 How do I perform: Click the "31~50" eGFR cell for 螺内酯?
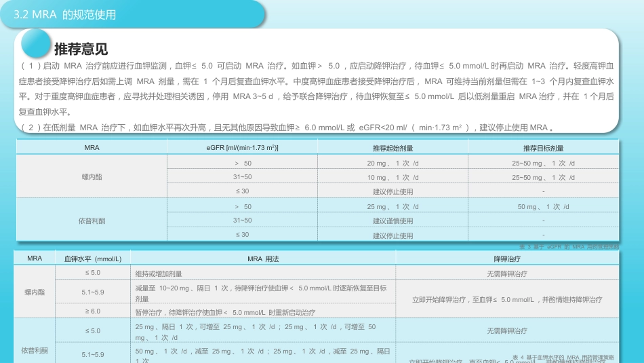tap(242, 177)
